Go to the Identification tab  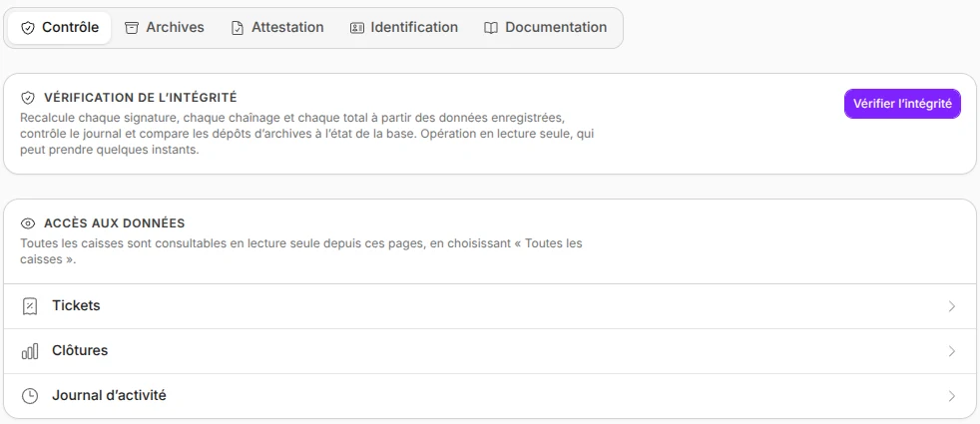[404, 28]
